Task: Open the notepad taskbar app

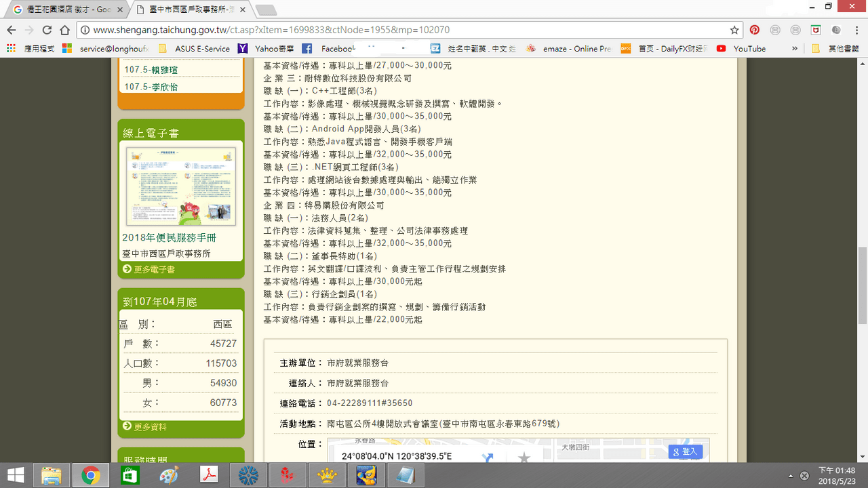Action: coord(406,475)
